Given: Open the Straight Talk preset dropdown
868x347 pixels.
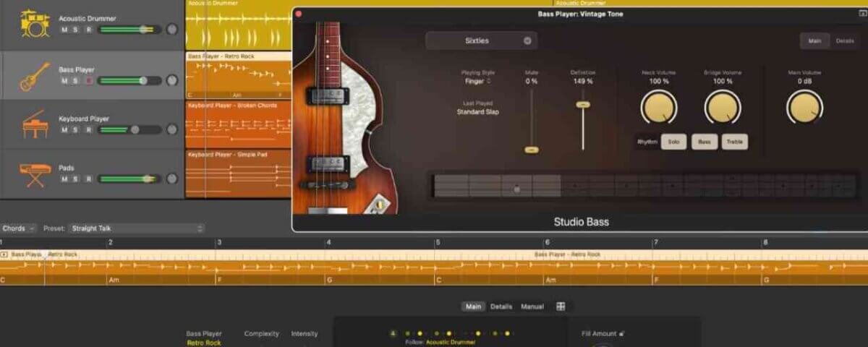Looking at the screenshot, I should pos(136,228).
